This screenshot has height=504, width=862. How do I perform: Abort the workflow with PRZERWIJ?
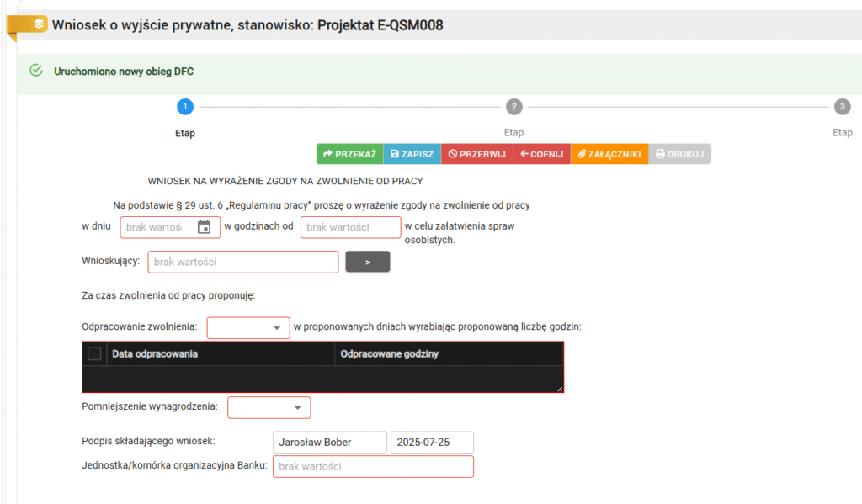[x=476, y=154]
